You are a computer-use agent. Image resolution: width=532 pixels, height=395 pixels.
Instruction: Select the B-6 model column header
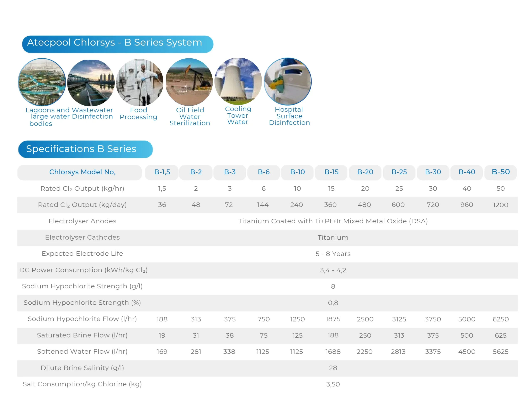[264, 172]
